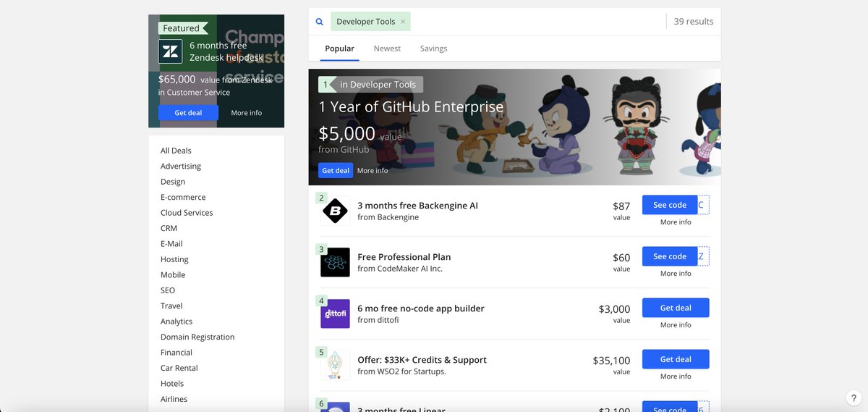868x412 pixels.
Task: Get the WSO2 credits deal
Action: tap(676, 359)
